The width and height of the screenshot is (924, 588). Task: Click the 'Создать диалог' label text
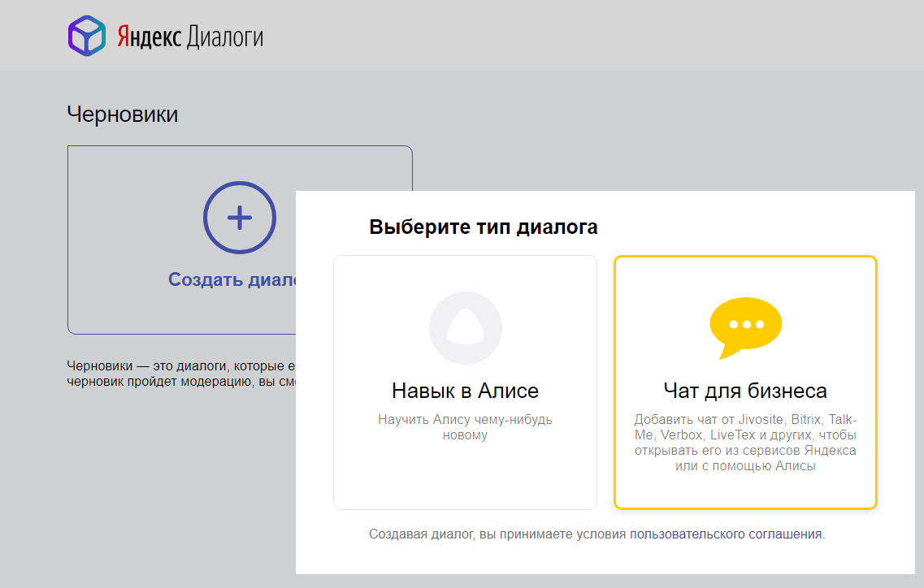(x=232, y=279)
